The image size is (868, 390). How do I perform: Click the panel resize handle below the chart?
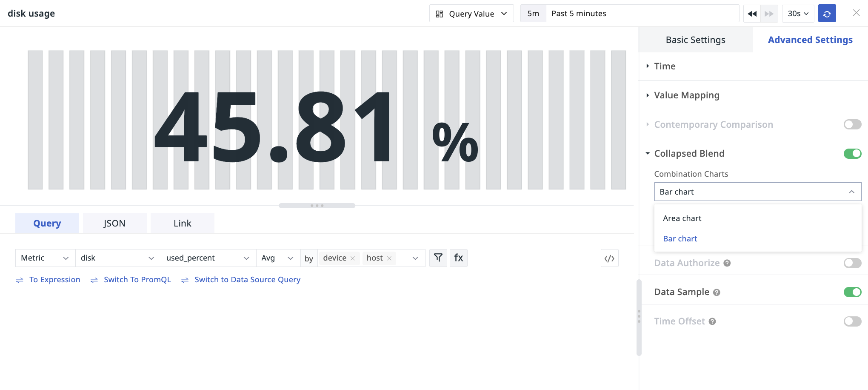[317, 206]
